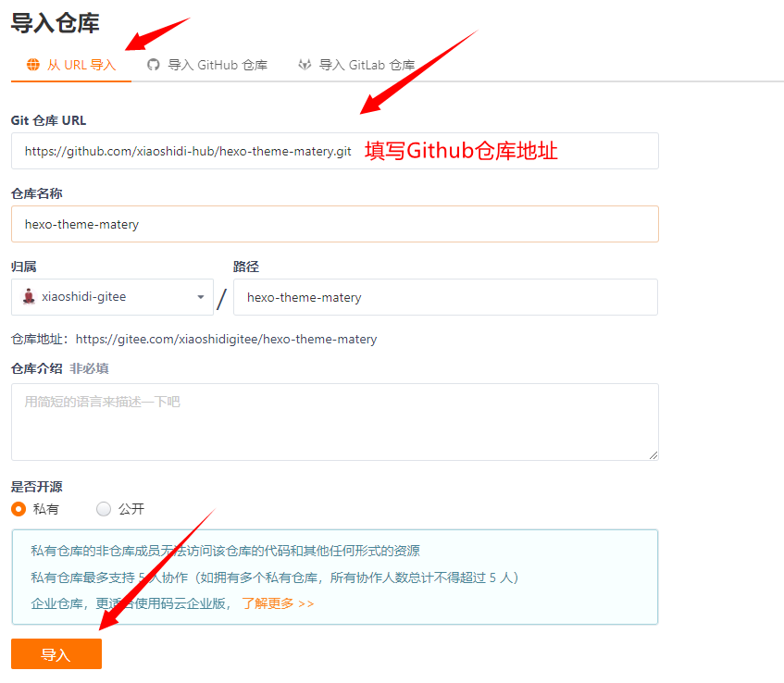Click the 仓库介绍 description textarea
This screenshot has height=683, width=784.
tap(334, 422)
